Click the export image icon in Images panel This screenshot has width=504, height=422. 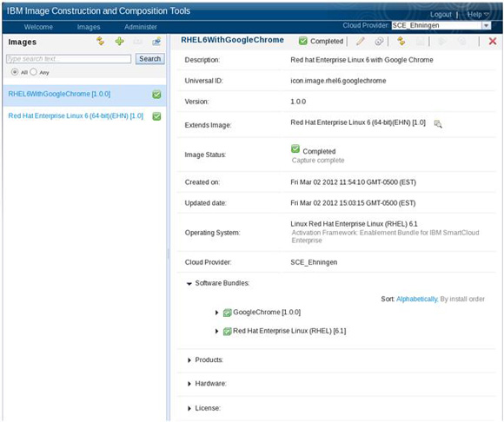tap(156, 41)
